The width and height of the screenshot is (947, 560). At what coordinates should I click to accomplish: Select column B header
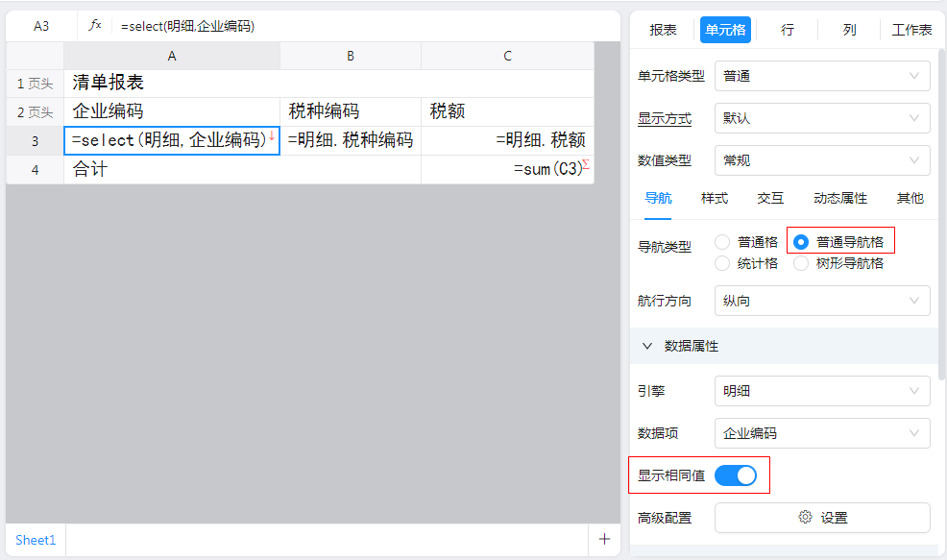[x=351, y=56]
